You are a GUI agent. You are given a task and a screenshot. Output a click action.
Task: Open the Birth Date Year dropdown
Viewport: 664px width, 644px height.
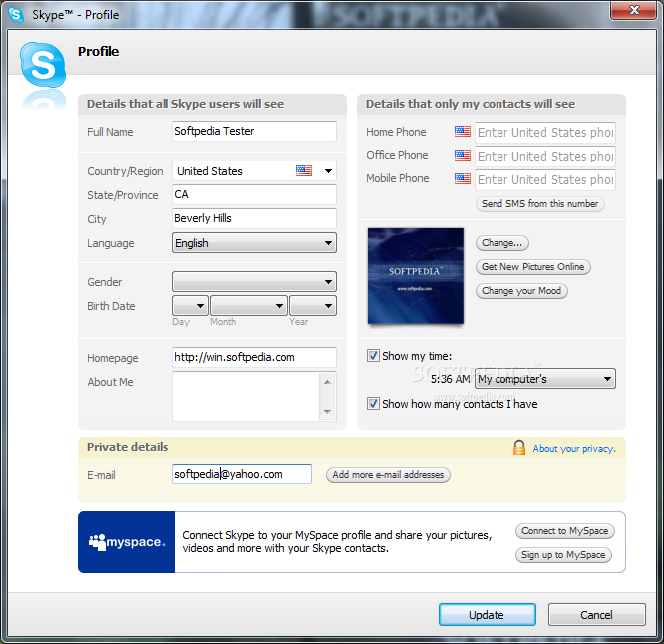pyautogui.click(x=313, y=306)
